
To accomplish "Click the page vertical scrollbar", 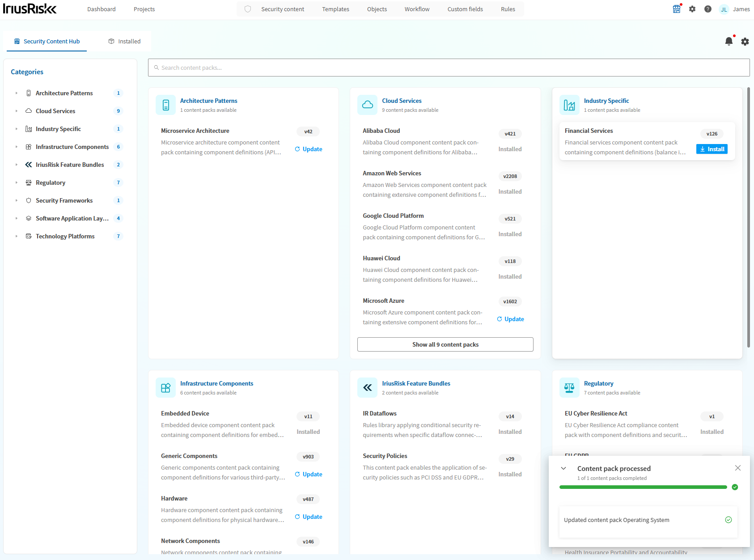I will tap(749, 217).
